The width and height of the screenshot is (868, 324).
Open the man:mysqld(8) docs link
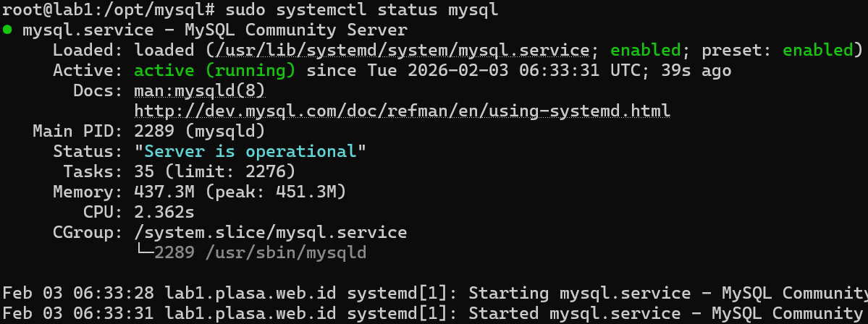click(200, 91)
